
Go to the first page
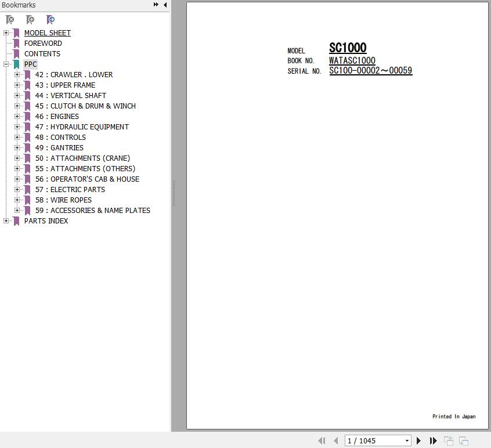click(x=322, y=441)
